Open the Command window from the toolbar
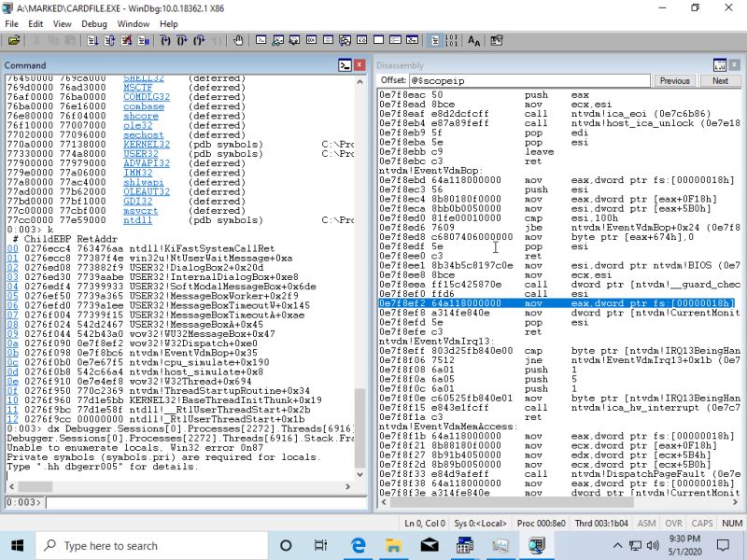 (x=261, y=41)
